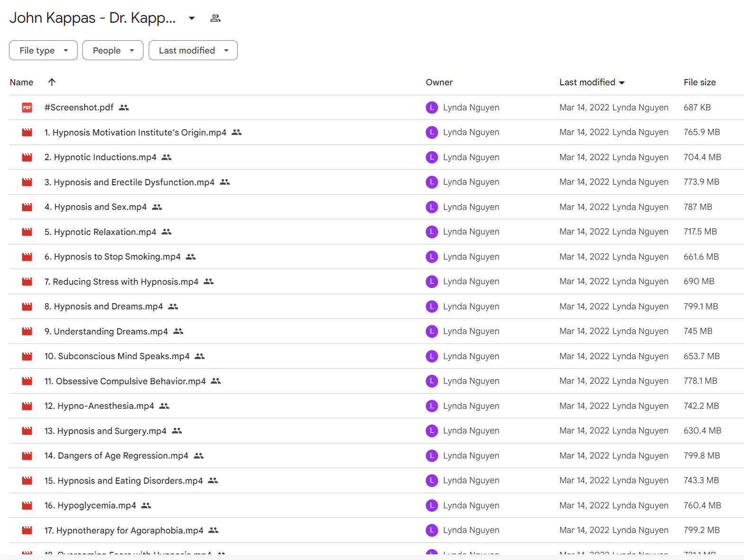This screenshot has height=560, width=744.
Task: Click video icon for Obsessive Compulsive Behavior
Action: coord(27,381)
